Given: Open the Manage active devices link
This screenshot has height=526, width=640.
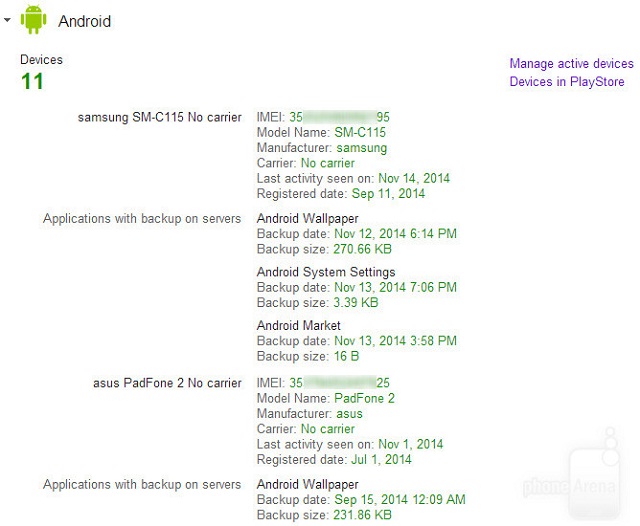Looking at the screenshot, I should point(569,64).
